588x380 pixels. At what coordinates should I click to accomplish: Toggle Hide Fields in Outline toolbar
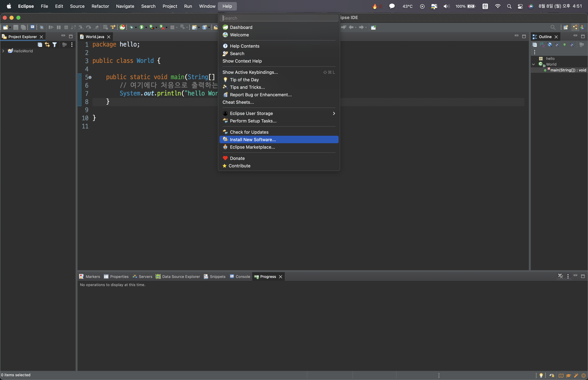click(x=550, y=45)
